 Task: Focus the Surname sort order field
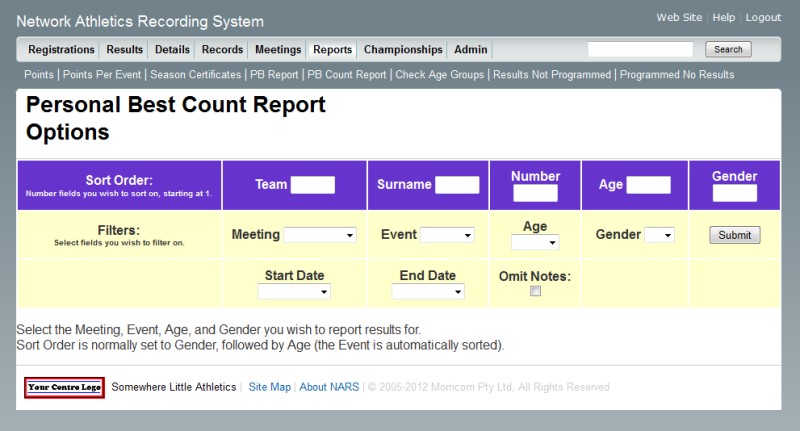[x=457, y=185]
